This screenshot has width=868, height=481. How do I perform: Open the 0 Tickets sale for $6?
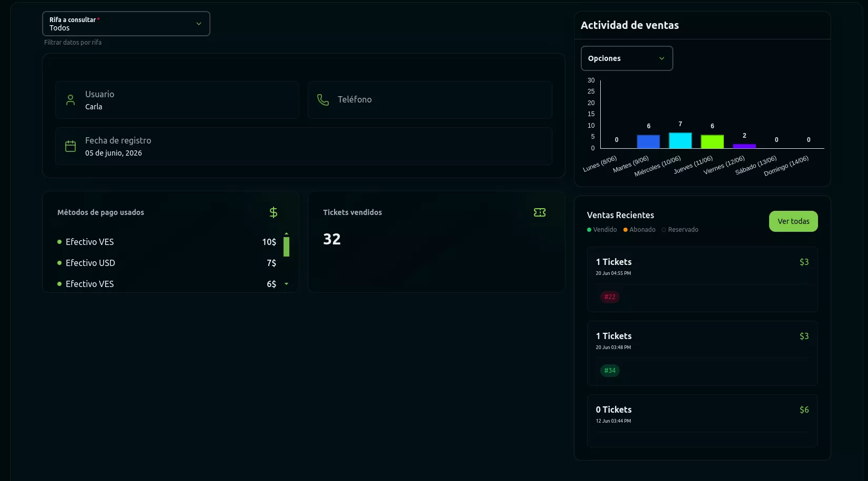coord(702,421)
